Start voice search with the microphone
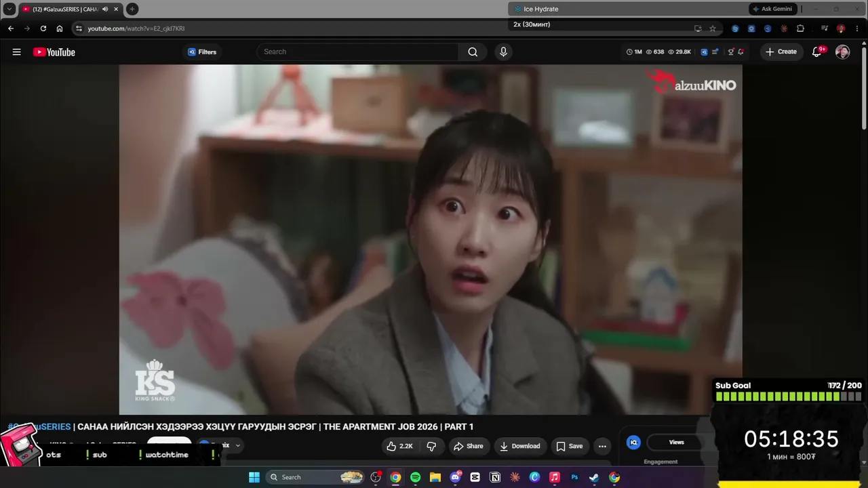This screenshot has width=868, height=488. tap(503, 52)
